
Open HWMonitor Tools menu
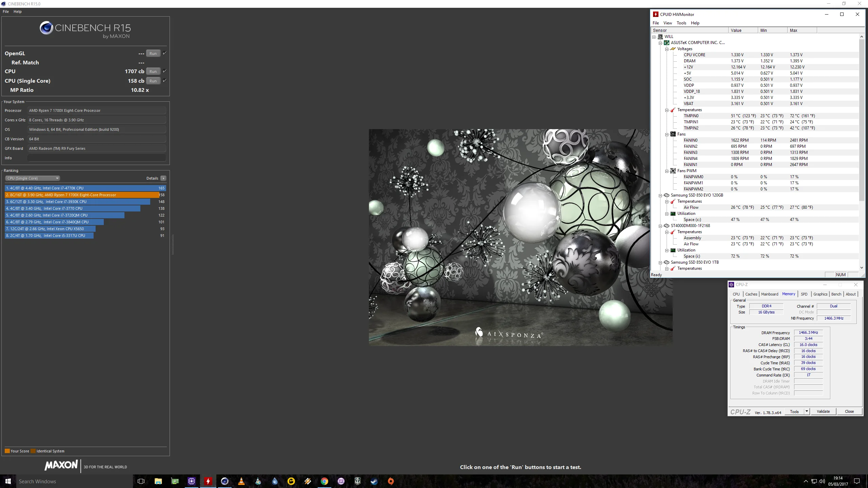point(681,23)
